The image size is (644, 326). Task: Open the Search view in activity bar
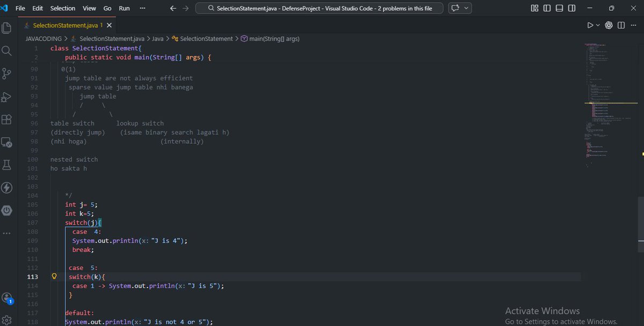[7, 50]
